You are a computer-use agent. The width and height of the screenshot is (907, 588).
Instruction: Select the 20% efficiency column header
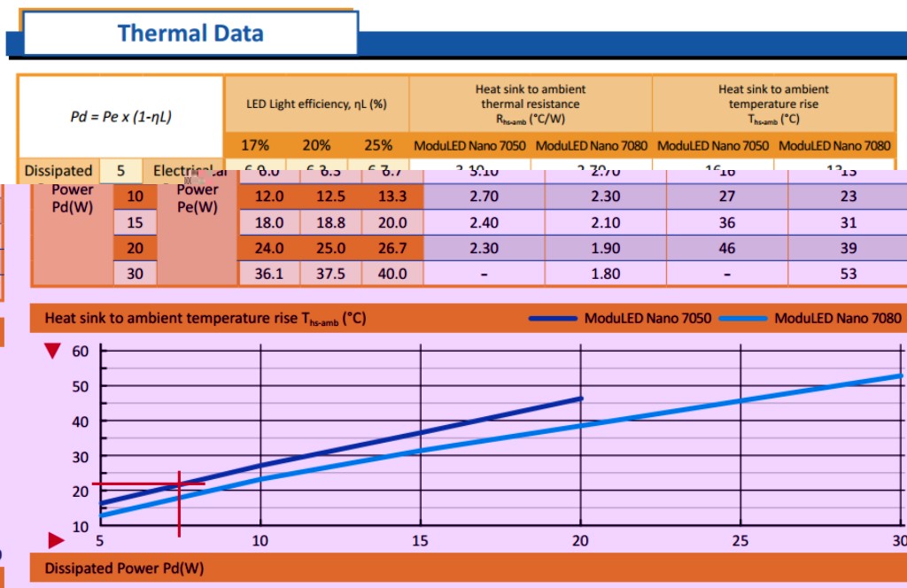pyautogui.click(x=316, y=145)
